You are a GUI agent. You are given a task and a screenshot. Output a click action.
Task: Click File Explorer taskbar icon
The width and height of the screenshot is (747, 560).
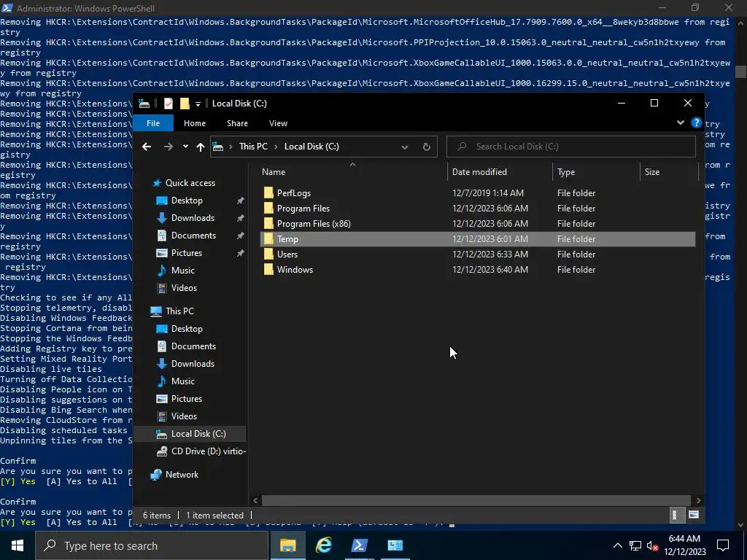pos(287,545)
